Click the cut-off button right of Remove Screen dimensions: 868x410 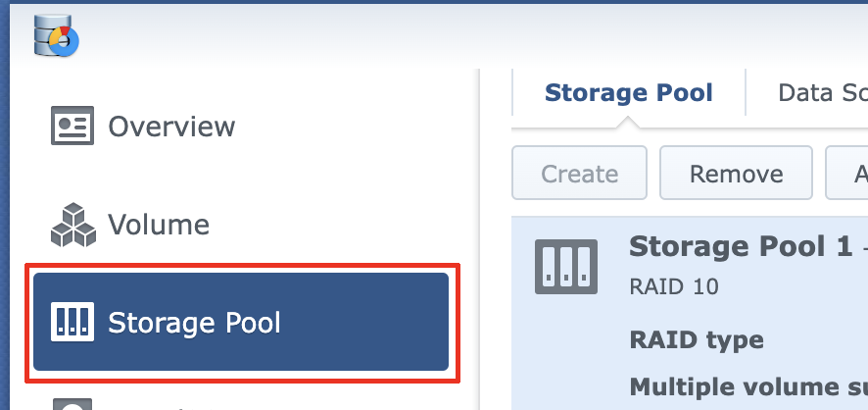[x=848, y=175]
